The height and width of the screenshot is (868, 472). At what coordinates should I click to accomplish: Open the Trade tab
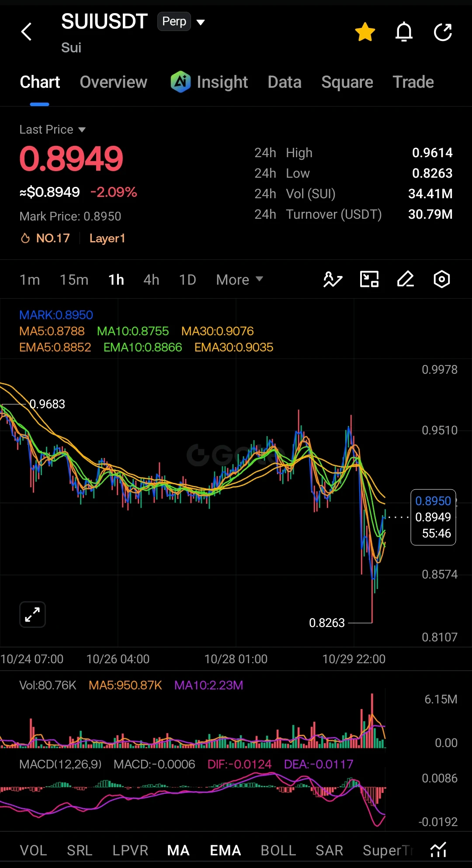click(x=413, y=82)
